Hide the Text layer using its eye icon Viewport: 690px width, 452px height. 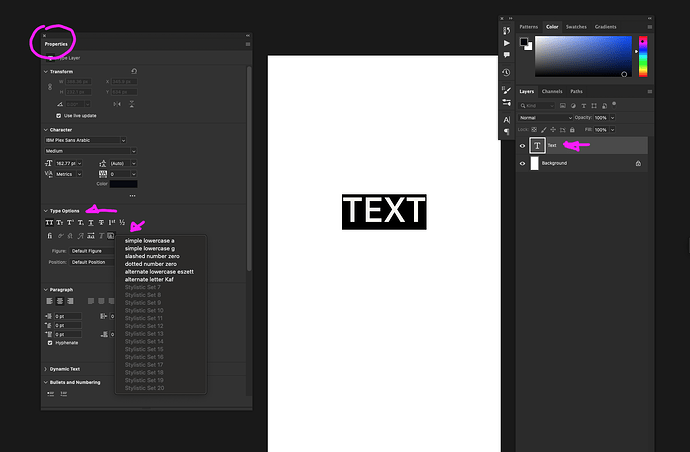(x=523, y=145)
